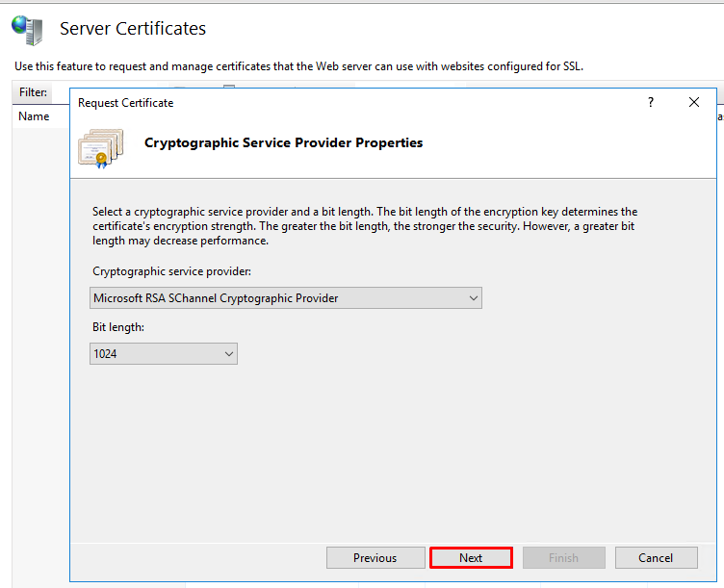This screenshot has width=724, height=588.
Task: Click the Server Certificates page heading
Action: 133,29
